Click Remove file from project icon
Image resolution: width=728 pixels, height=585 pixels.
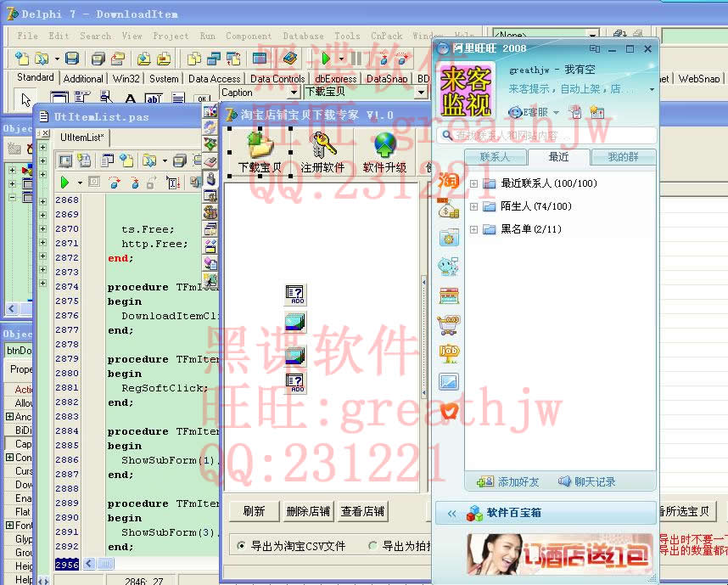point(164,59)
